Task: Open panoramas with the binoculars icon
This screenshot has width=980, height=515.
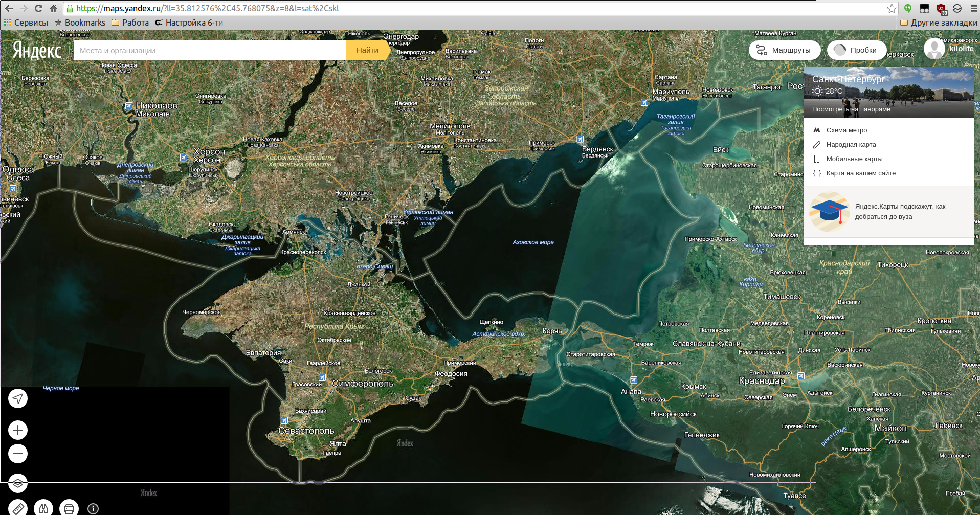Action: [43, 508]
